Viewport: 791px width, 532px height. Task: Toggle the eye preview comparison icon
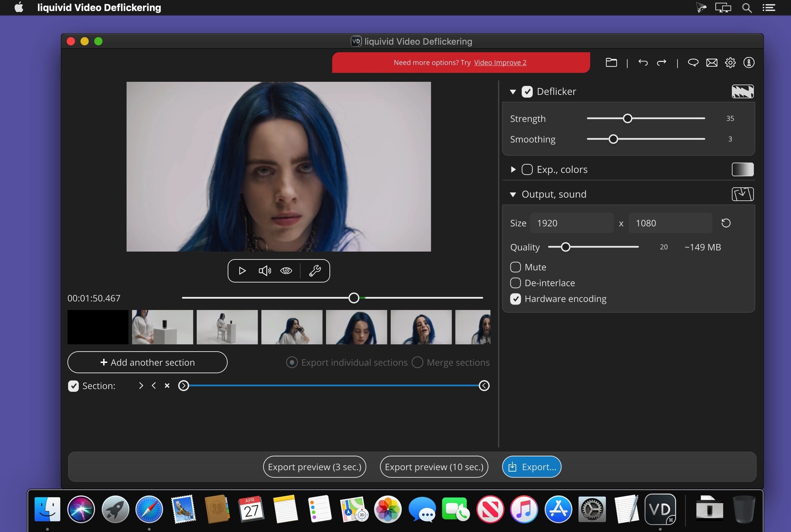tap(286, 271)
